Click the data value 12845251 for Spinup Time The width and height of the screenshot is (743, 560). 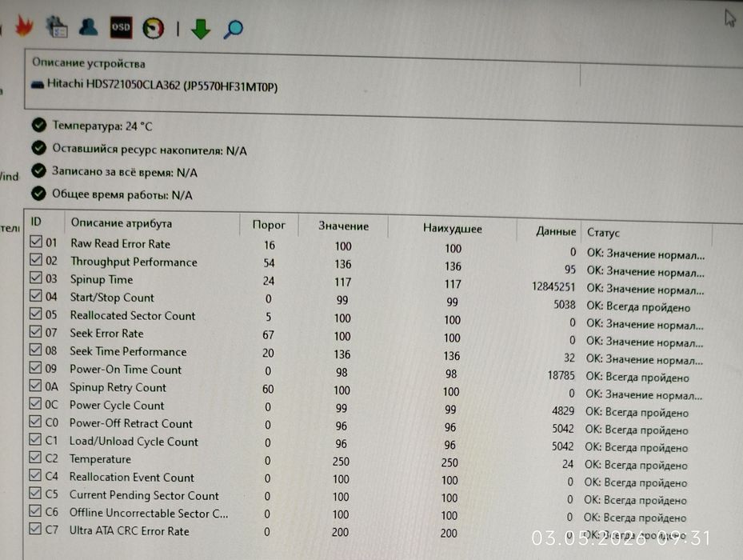[553, 287]
